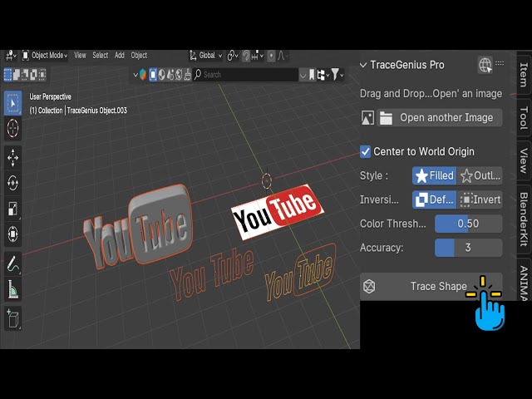Select the material sphere asset icon
This screenshot has width=532, height=399.
coord(162,75)
